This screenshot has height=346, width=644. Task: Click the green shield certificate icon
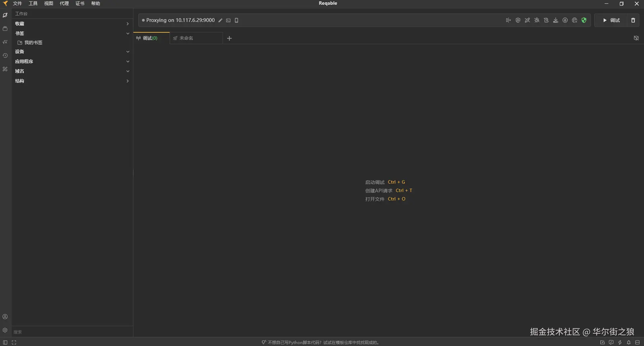pyautogui.click(x=584, y=20)
